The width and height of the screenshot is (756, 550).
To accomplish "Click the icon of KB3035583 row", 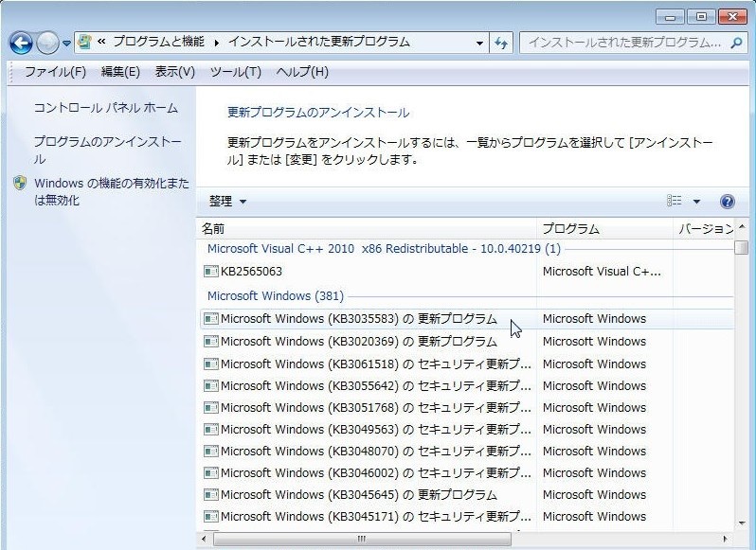I will click(x=210, y=318).
